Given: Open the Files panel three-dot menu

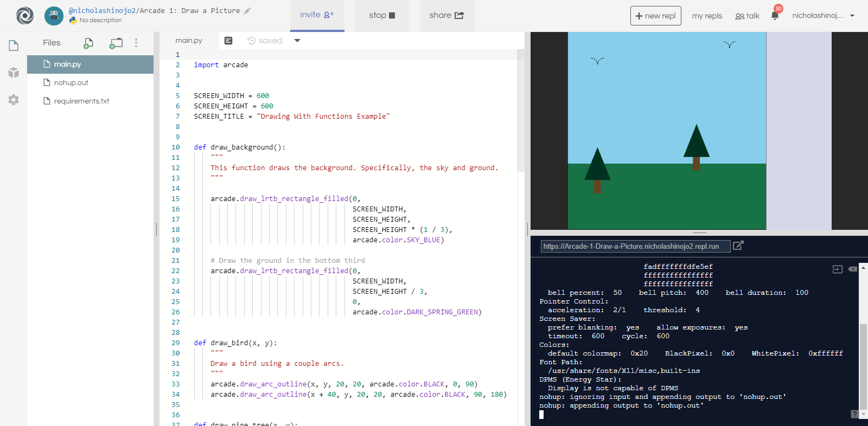Looking at the screenshot, I should [136, 43].
